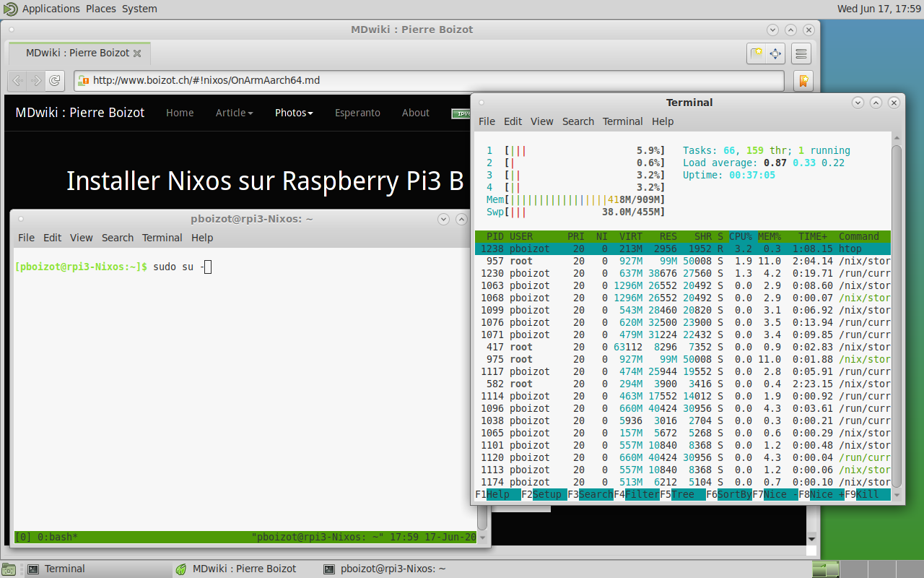Image resolution: width=924 pixels, height=578 pixels.
Task: Open File menu in pboizot@rpi3-Nixos terminal
Action: point(27,238)
